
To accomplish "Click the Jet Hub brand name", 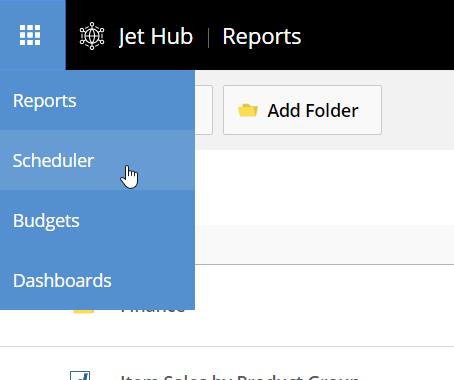I will click(x=156, y=36).
